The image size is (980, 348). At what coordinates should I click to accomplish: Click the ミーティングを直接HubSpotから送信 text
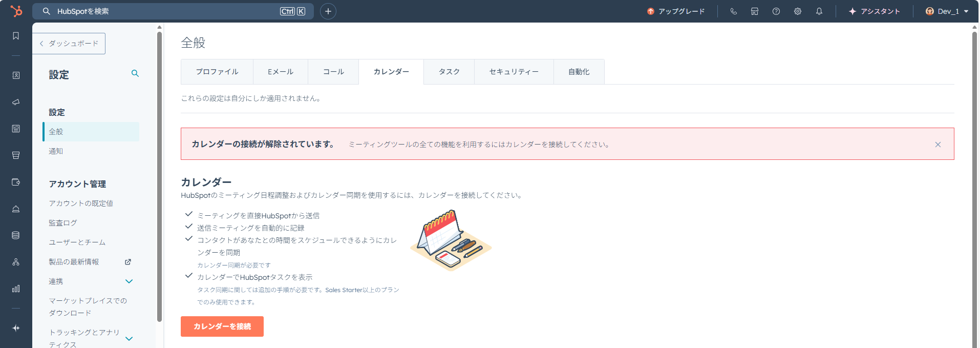tap(259, 216)
